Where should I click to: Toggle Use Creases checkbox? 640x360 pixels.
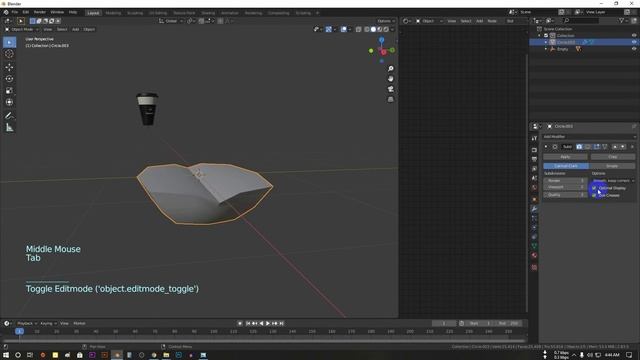594,196
